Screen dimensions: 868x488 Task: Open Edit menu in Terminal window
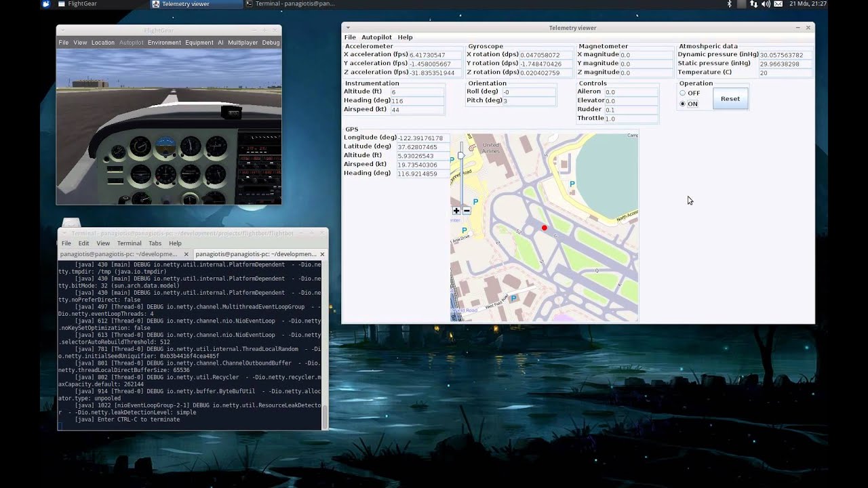[83, 243]
